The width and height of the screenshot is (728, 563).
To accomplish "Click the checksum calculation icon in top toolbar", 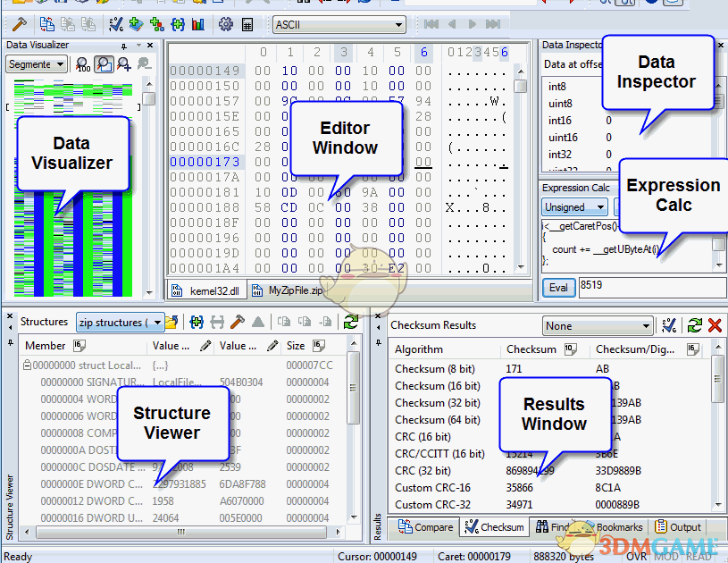I will point(115,24).
